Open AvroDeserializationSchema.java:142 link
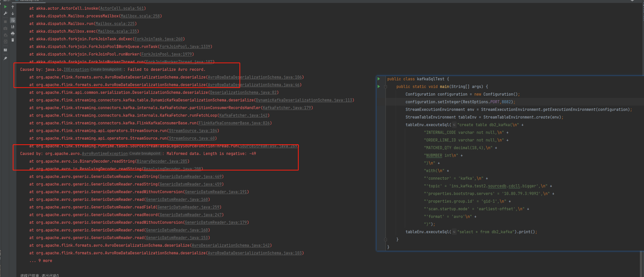The image size is (644, 277). pos(231,245)
